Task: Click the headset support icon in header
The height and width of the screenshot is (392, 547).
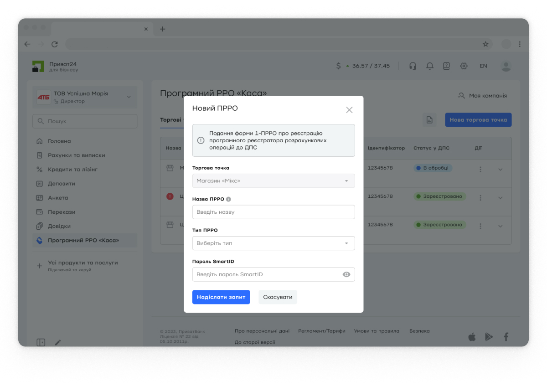Action: click(x=413, y=66)
